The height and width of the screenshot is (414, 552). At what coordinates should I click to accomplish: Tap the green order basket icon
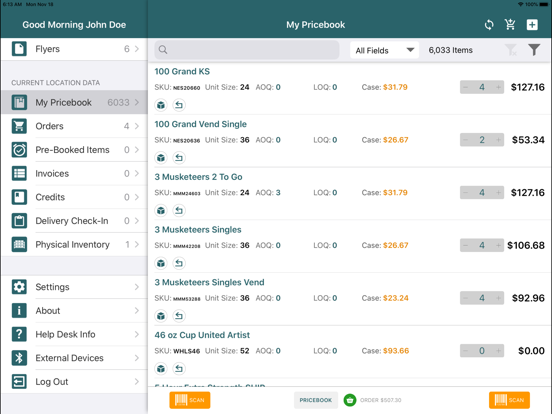350,400
